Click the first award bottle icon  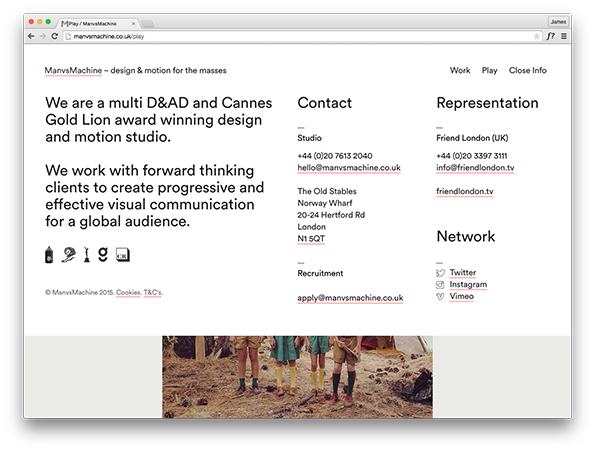coord(49,255)
